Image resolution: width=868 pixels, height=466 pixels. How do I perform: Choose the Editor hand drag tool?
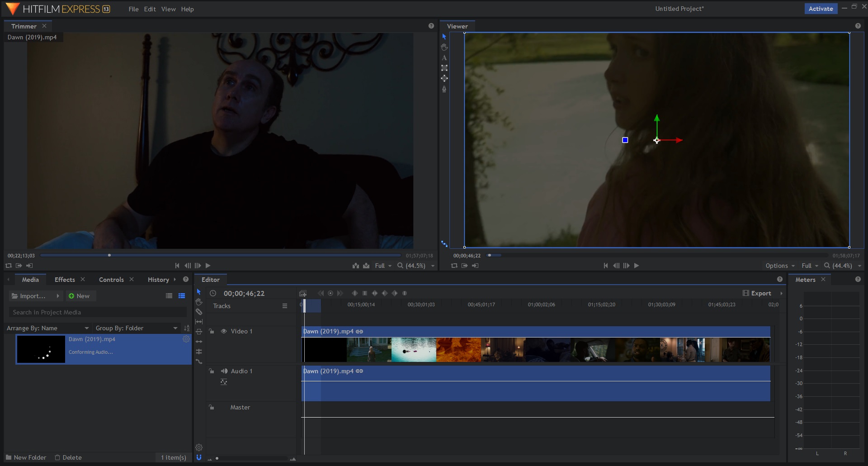coord(199,302)
